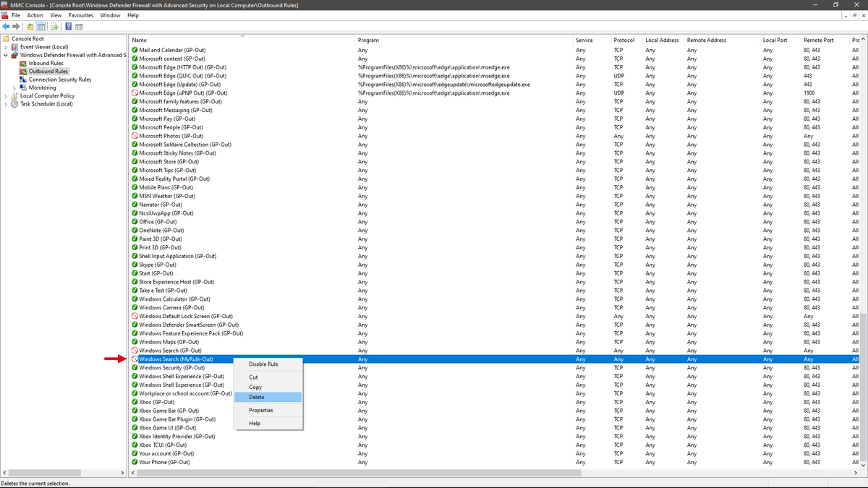The image size is (868, 488).
Task: Toggle the Show/Hide Console Tree toolbar icon
Action: pyautogui.click(x=41, y=26)
